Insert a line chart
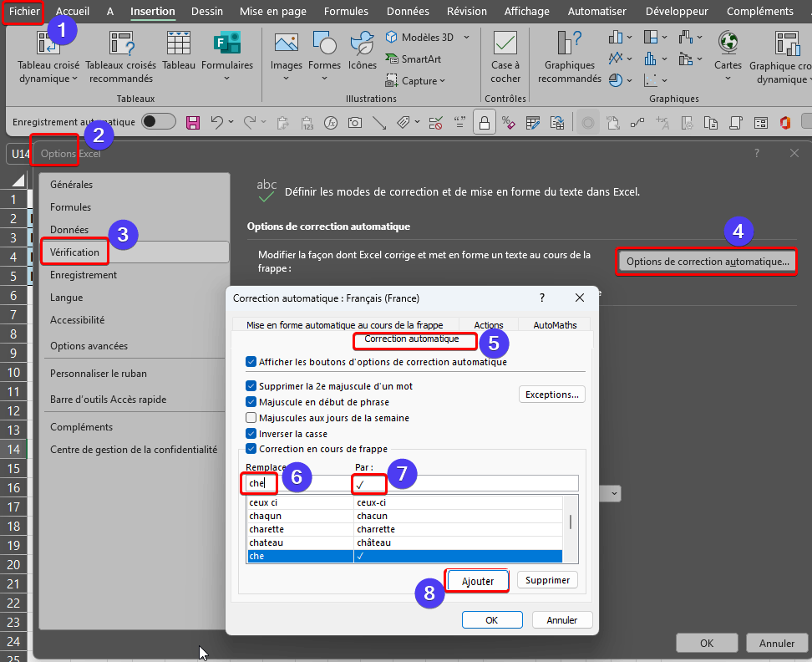 [615, 59]
